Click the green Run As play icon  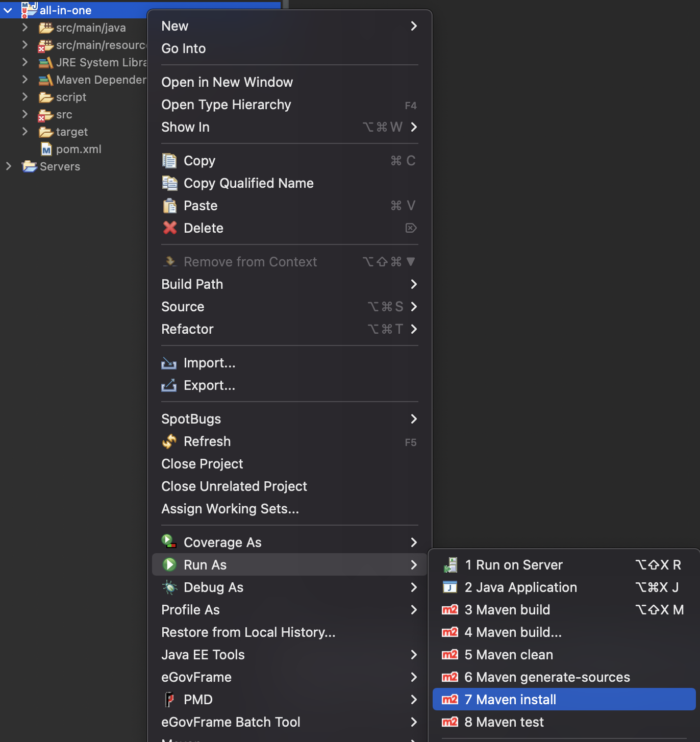click(169, 564)
